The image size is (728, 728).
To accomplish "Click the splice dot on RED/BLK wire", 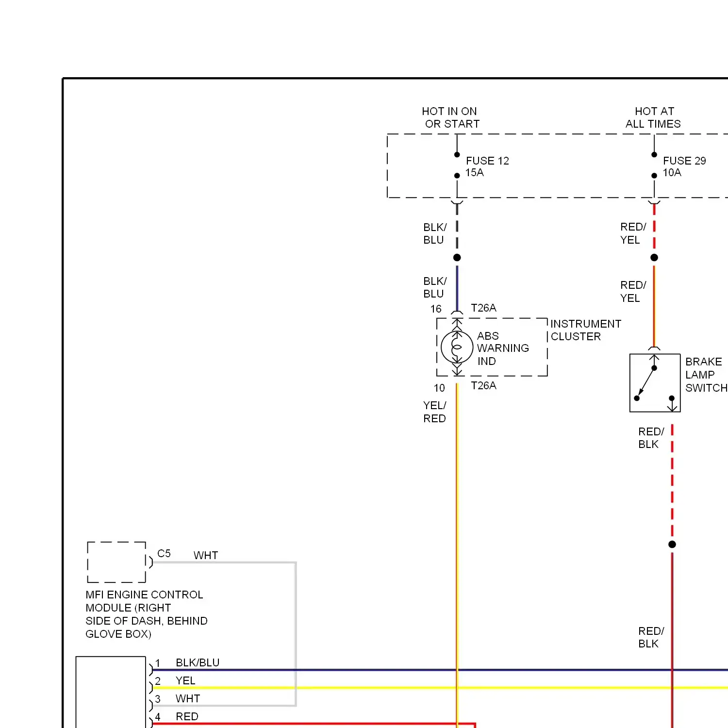I will click(x=672, y=544).
